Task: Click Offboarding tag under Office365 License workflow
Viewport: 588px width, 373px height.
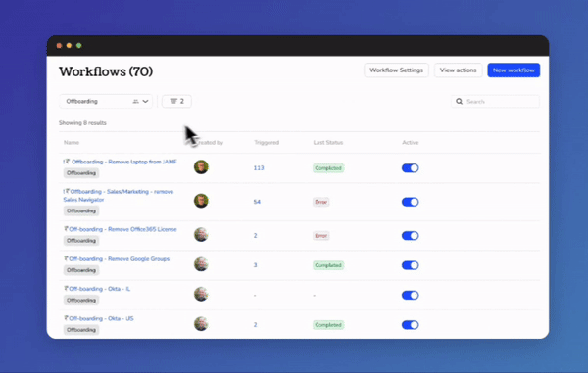Action: click(81, 241)
